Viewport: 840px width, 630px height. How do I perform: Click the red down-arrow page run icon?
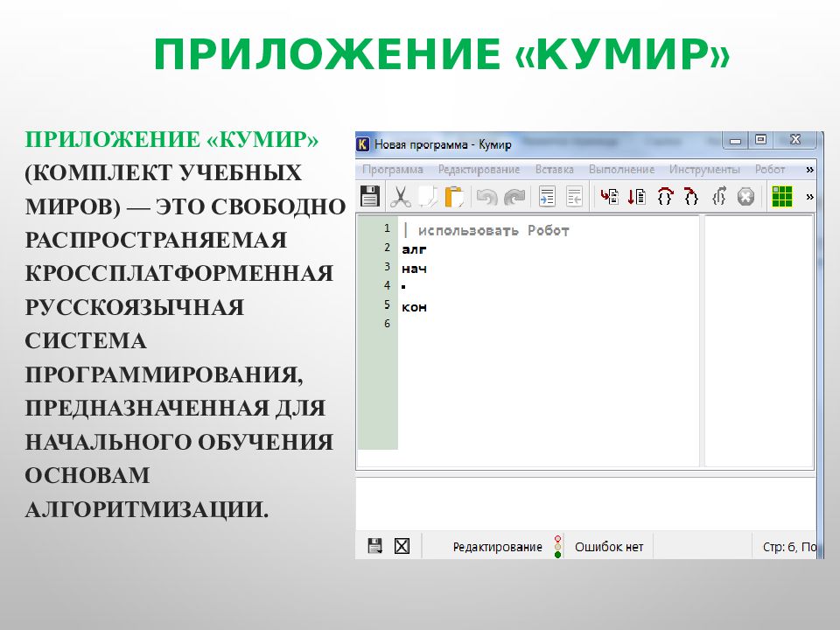(x=637, y=197)
